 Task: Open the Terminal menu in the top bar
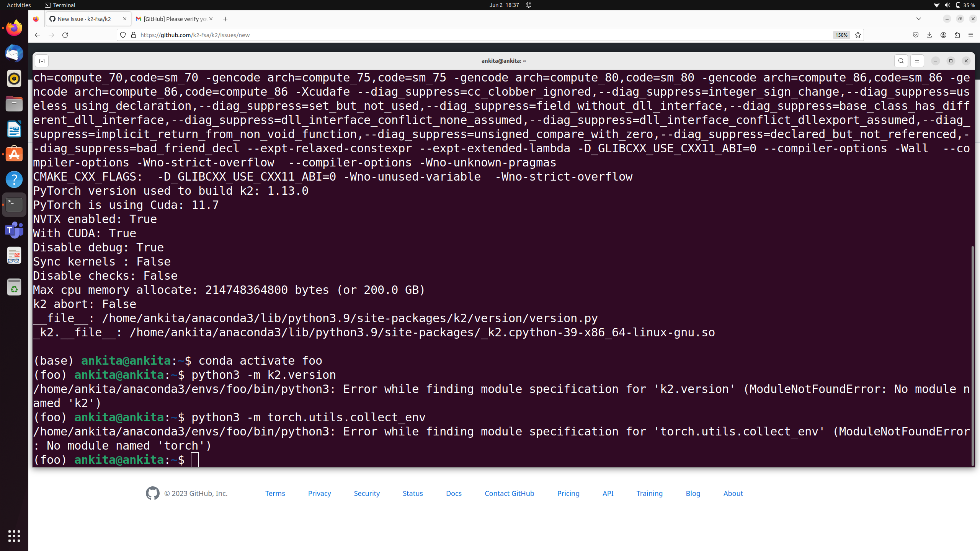[x=60, y=5]
